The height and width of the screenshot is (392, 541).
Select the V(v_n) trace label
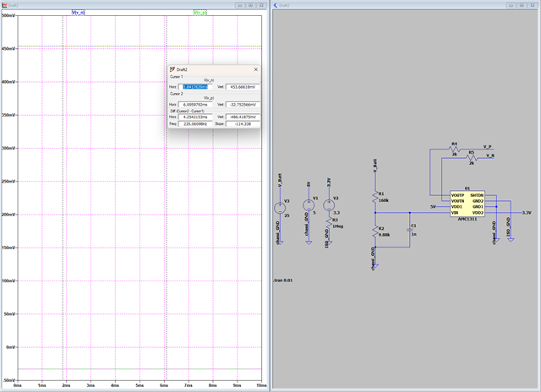click(x=79, y=13)
